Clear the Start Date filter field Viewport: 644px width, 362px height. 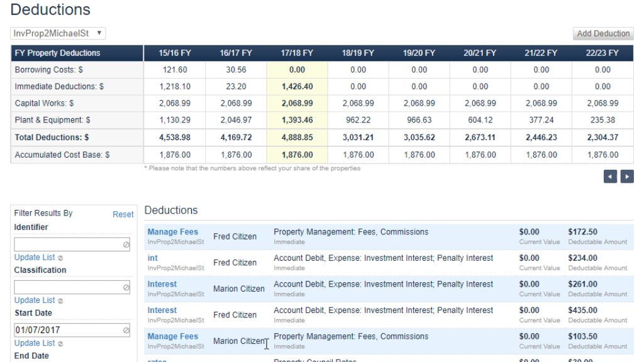[x=128, y=329]
